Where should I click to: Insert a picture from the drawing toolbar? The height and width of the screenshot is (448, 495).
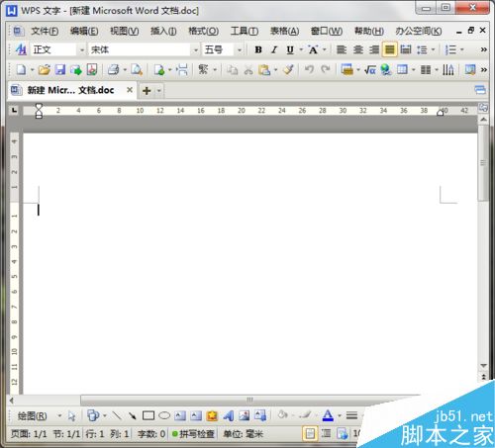coord(245,415)
